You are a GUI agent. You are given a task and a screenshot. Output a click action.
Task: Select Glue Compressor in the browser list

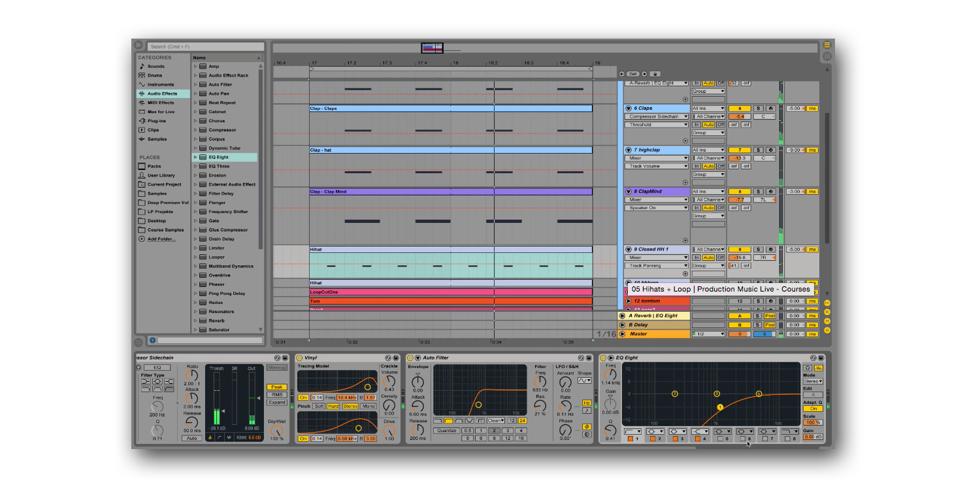point(228,230)
